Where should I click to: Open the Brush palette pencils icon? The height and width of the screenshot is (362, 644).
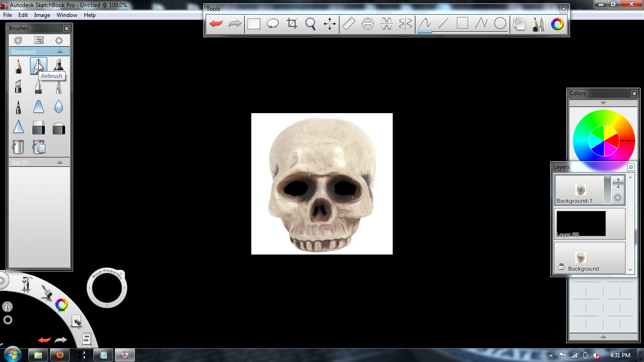coord(538,24)
